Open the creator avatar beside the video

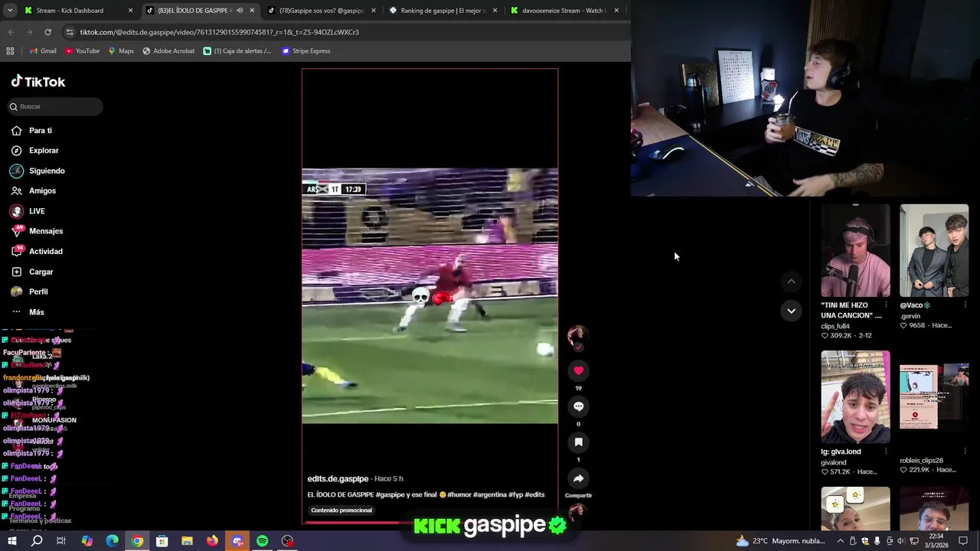pos(577,335)
